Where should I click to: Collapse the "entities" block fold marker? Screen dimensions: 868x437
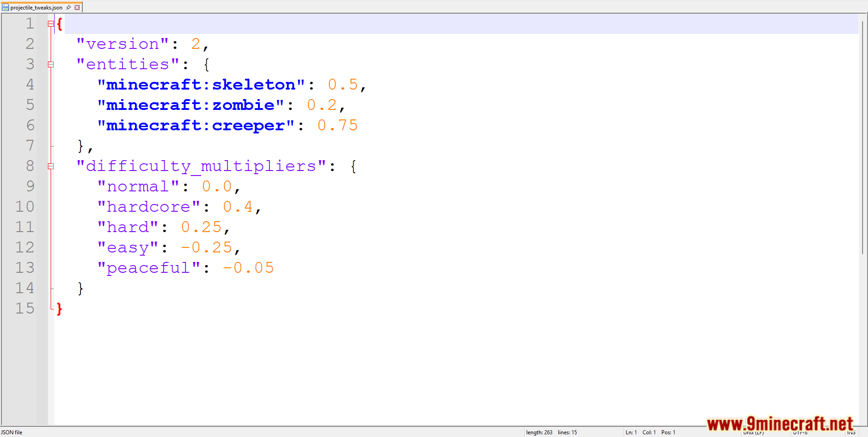(x=51, y=65)
